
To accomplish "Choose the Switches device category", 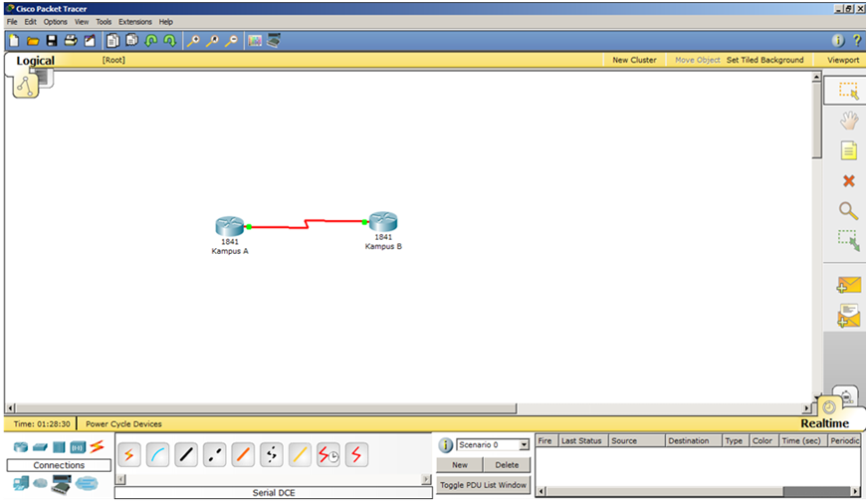I will [40, 447].
